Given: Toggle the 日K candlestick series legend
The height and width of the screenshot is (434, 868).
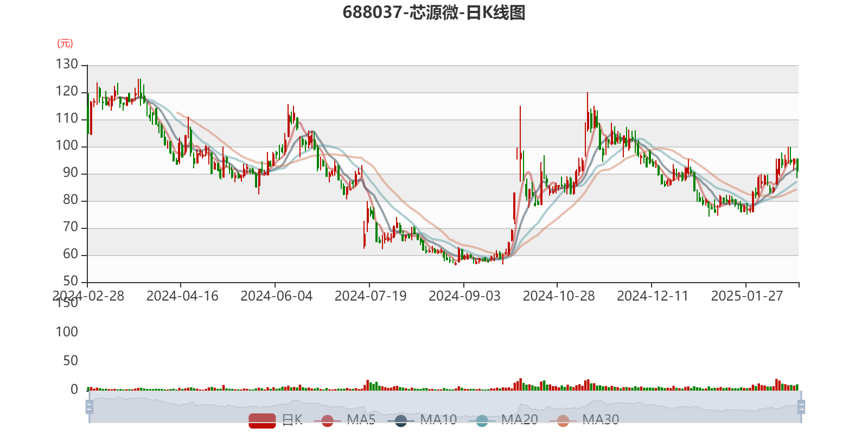Looking at the screenshot, I should click(x=276, y=420).
